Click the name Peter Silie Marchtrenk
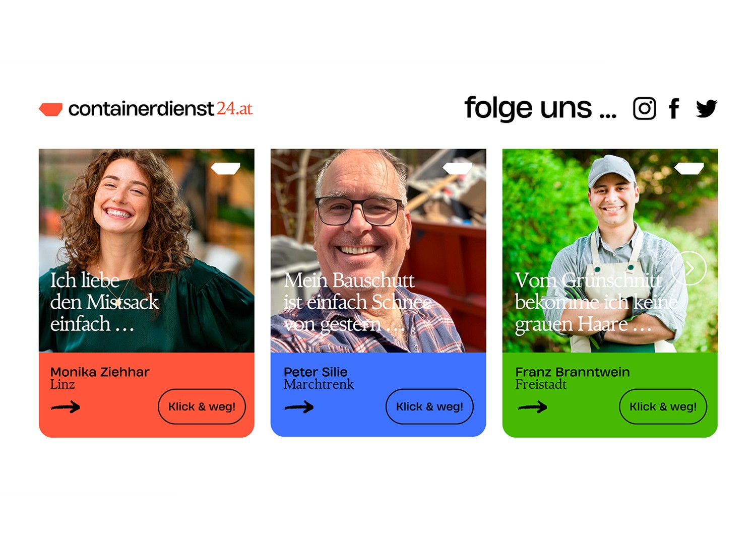The image size is (756, 554). point(319,378)
